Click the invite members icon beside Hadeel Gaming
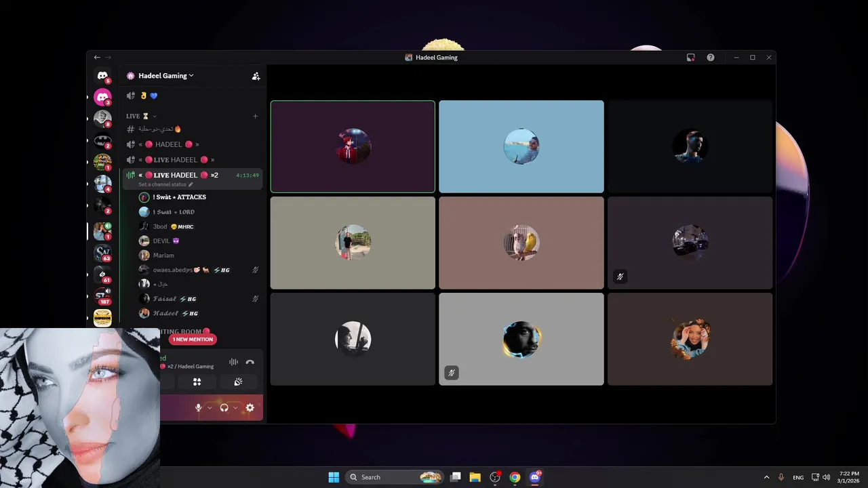Image resolution: width=868 pixels, height=488 pixels. (256, 76)
